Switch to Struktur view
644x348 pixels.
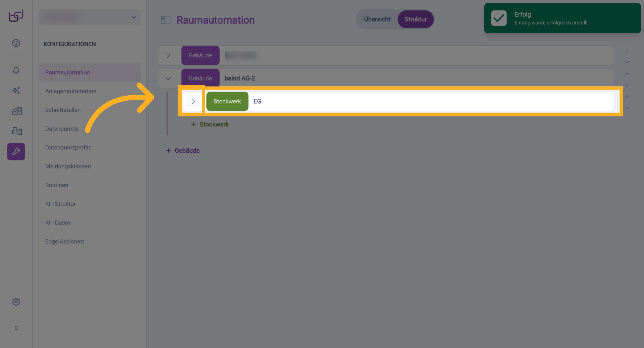[x=416, y=19]
